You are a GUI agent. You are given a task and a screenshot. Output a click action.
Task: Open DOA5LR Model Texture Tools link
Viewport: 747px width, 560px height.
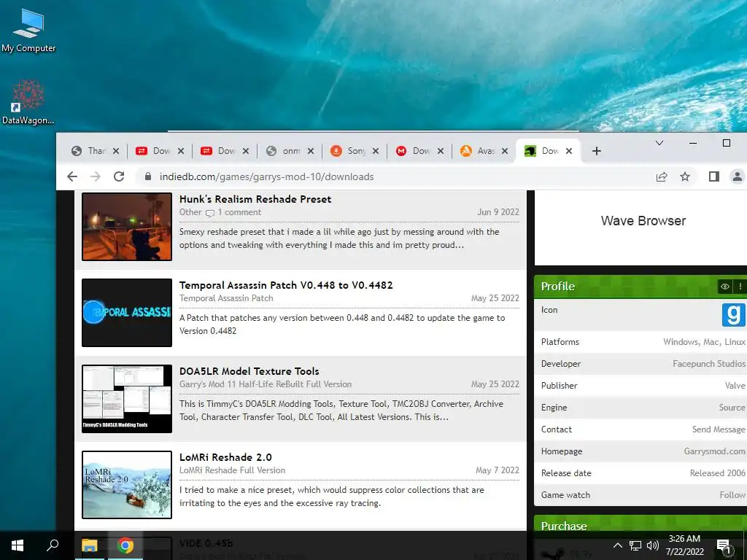tap(249, 371)
